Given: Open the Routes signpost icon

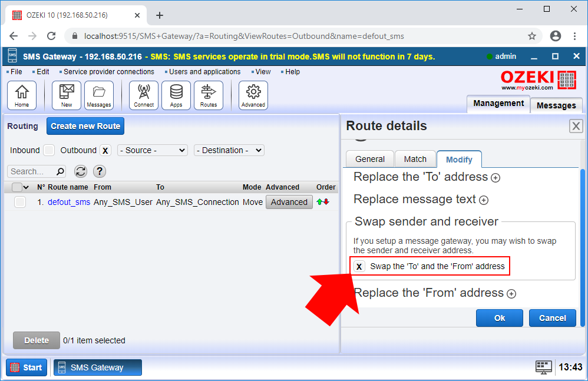Looking at the screenshot, I should 209,95.
